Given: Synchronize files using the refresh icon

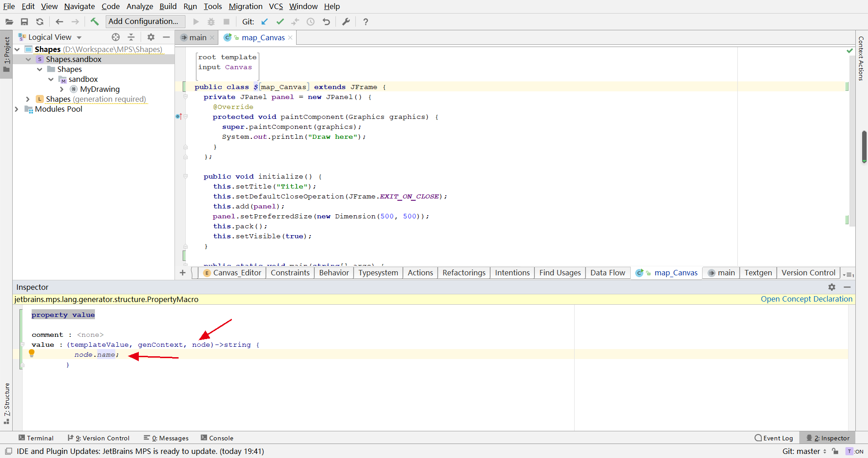Looking at the screenshot, I should tap(40, 21).
